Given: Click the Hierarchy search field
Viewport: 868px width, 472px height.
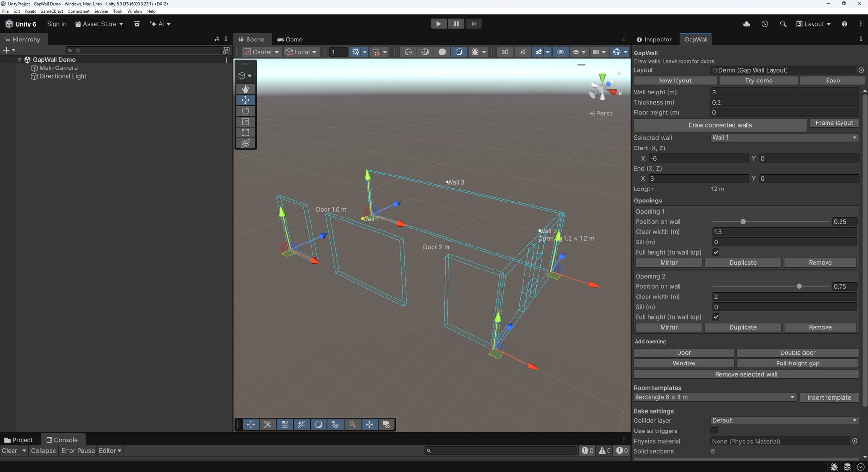Looking at the screenshot, I should [x=144, y=50].
